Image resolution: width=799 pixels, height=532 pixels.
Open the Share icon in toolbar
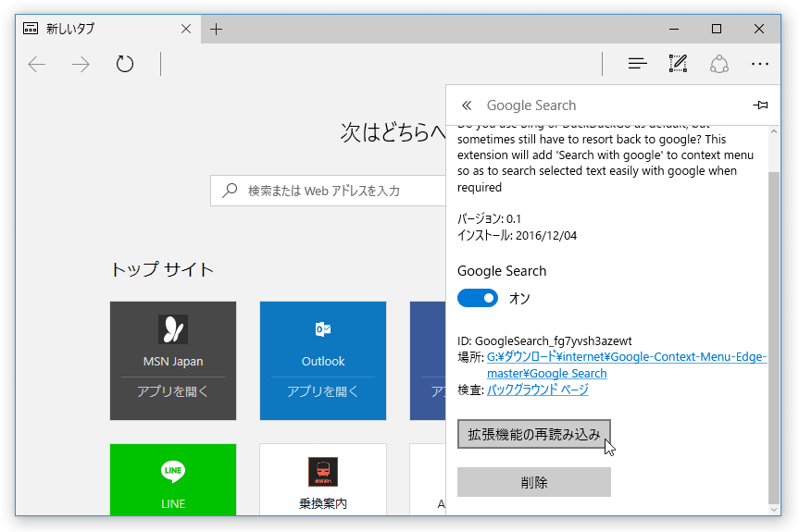tap(719, 64)
